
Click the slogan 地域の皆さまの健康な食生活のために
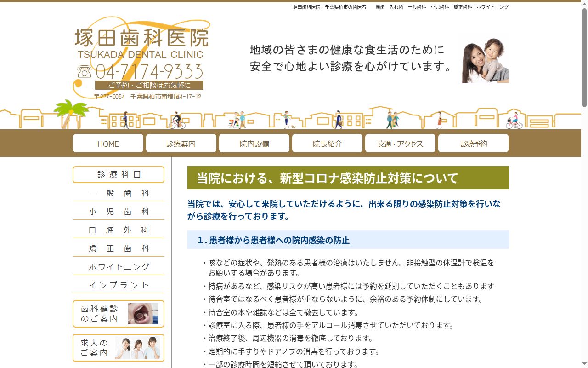pyautogui.click(x=347, y=49)
